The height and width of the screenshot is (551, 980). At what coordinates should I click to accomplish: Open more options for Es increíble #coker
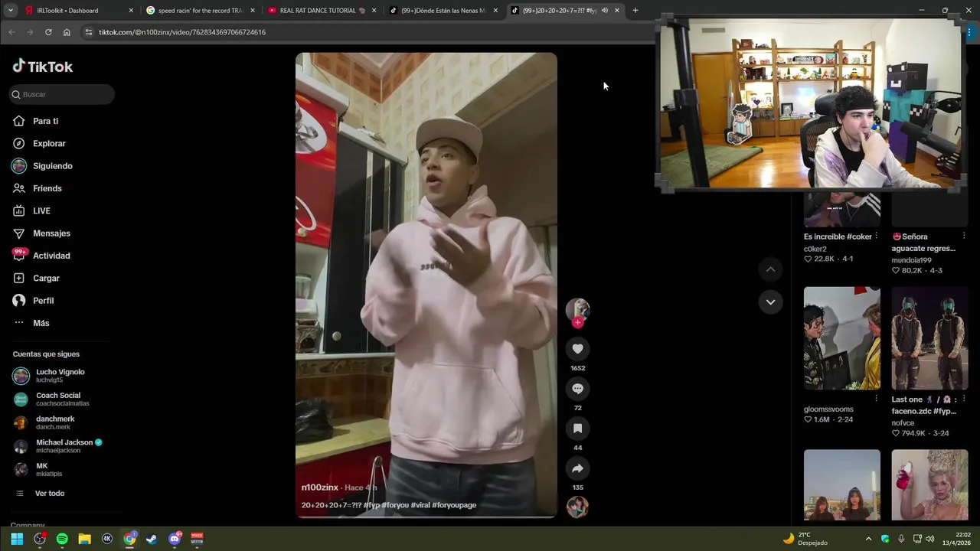point(877,236)
